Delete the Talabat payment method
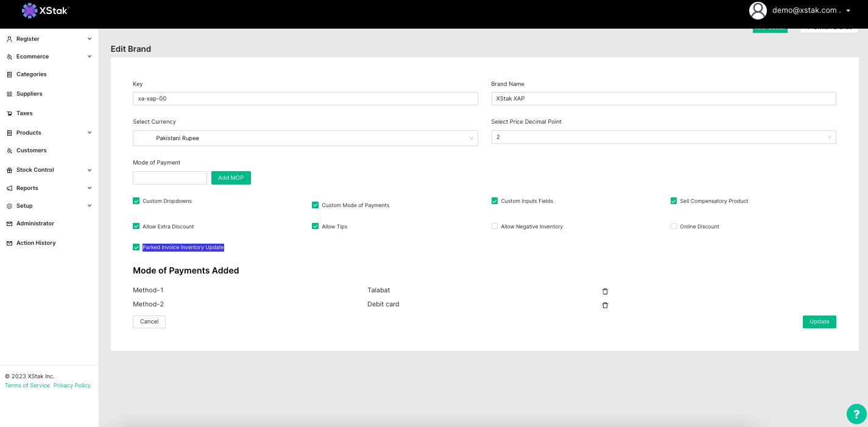This screenshot has width=868, height=427. coord(605,292)
